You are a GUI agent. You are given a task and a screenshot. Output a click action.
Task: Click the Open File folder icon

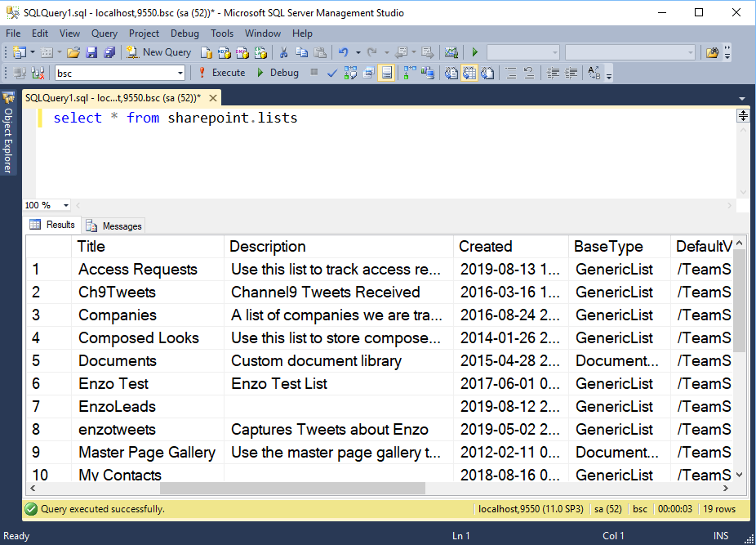(x=73, y=52)
